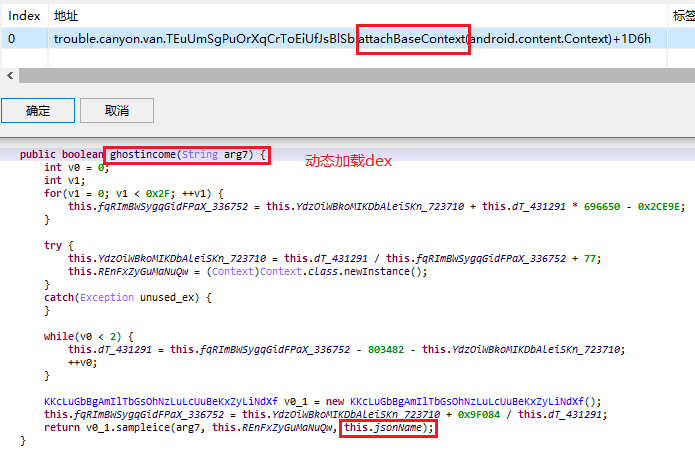Click attachBaseContext in the address row
695x461 pixels.
[413, 38]
